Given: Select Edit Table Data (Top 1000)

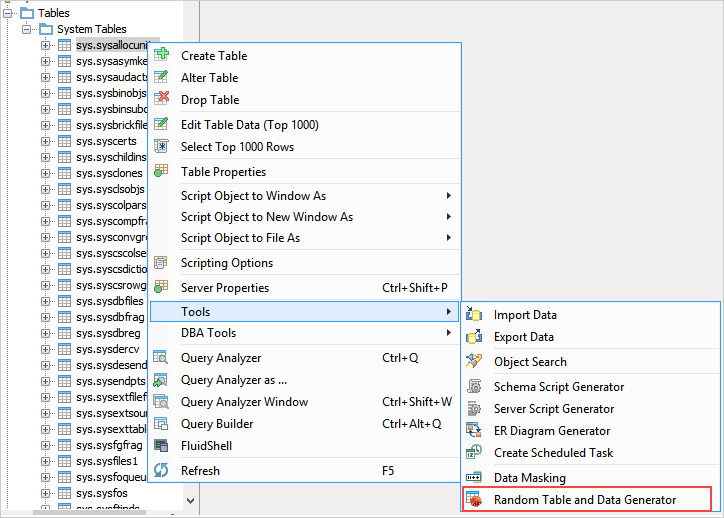Looking at the screenshot, I should coord(249,125).
